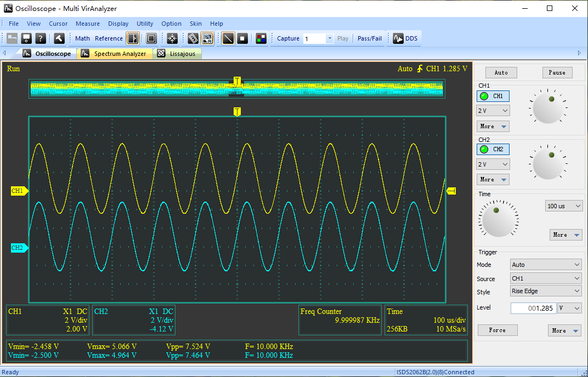This screenshot has width=588, height=377.
Task: Click the tilted measurement panel icon
Action: coord(193,38)
